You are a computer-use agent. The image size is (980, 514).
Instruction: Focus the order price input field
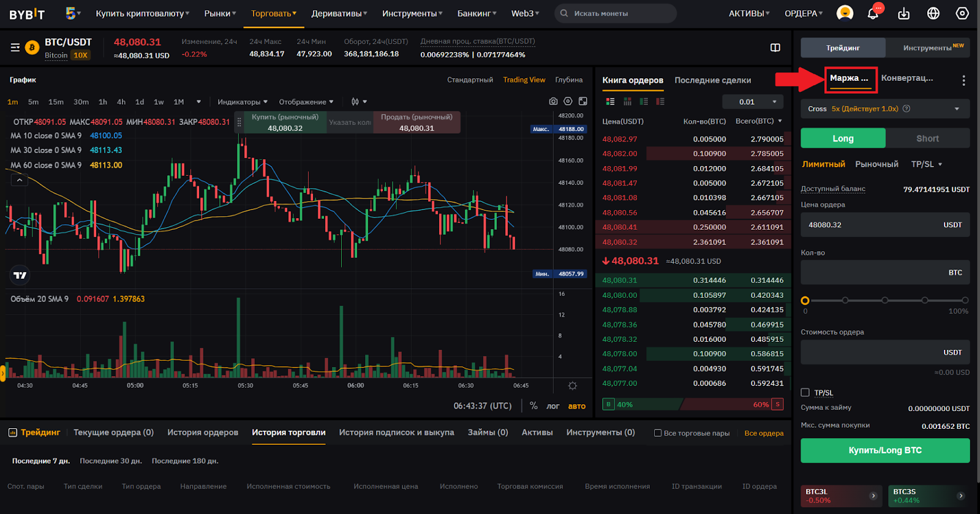click(x=885, y=225)
